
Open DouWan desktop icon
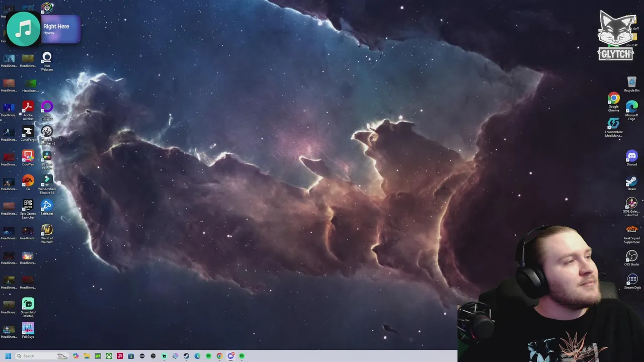click(x=28, y=158)
